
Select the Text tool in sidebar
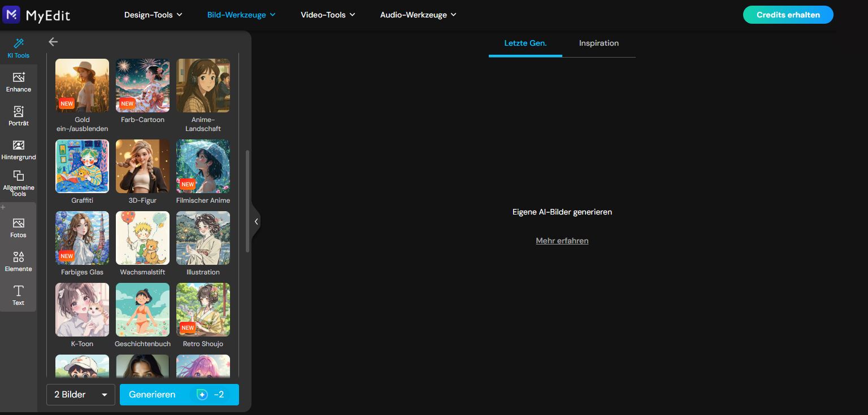[x=19, y=295]
